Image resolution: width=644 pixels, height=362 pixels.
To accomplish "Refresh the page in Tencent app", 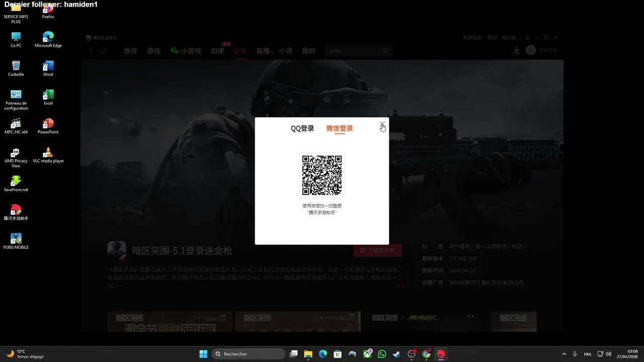I will [x=103, y=51].
